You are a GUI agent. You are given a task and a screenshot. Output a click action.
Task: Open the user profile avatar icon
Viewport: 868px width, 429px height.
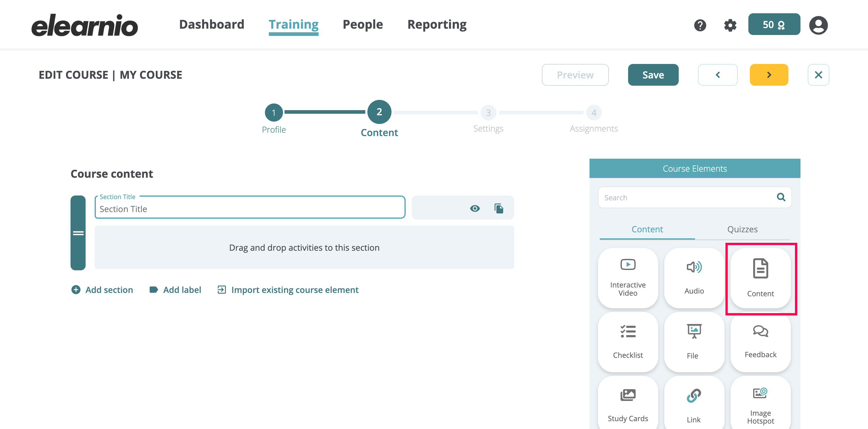[818, 25]
